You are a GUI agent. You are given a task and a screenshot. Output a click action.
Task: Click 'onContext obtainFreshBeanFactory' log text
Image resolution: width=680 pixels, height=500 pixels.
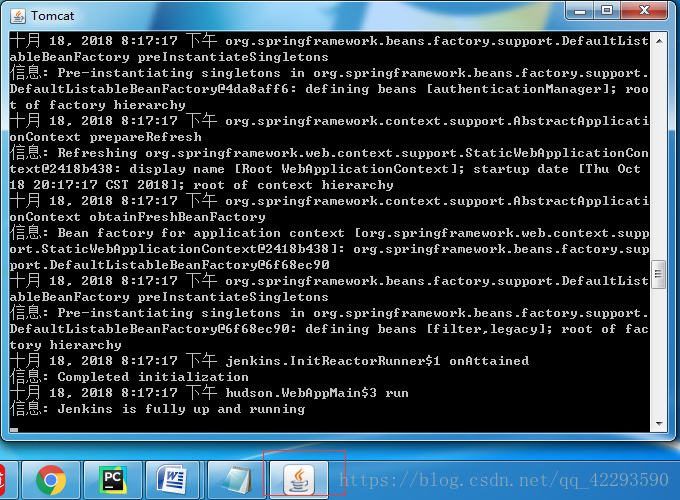137,217
